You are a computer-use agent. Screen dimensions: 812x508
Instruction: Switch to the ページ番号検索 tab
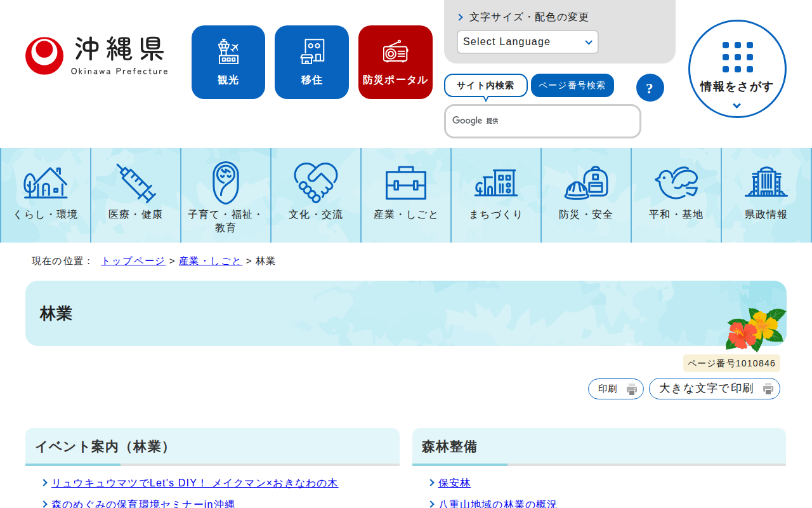click(x=572, y=86)
